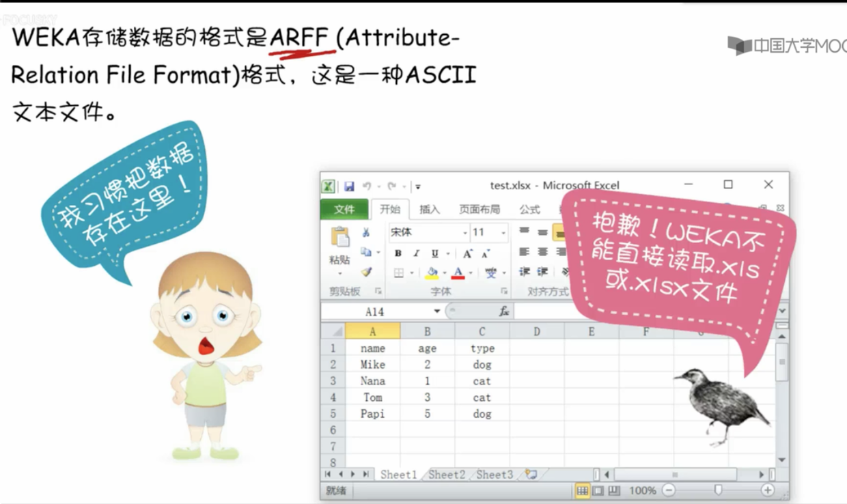The width and height of the screenshot is (847, 504).
Task: Open the font size 11 dropdown
Action: [503, 233]
